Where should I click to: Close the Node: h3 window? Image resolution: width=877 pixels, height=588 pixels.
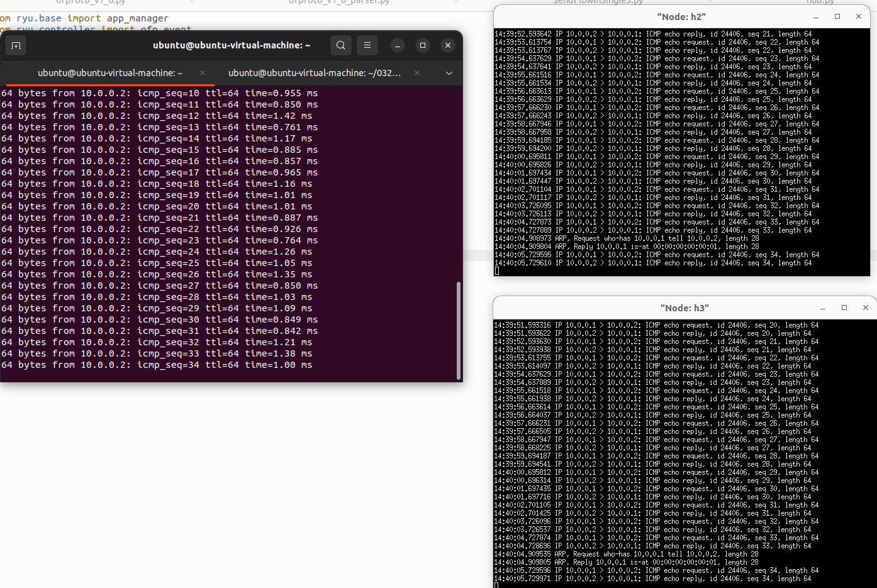click(866, 308)
